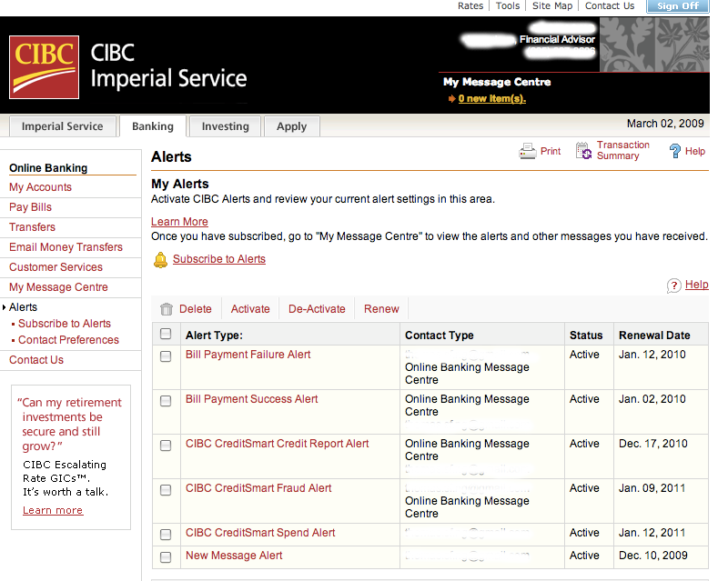
Task: Click Learn more in the GIC ad
Action: (53, 510)
